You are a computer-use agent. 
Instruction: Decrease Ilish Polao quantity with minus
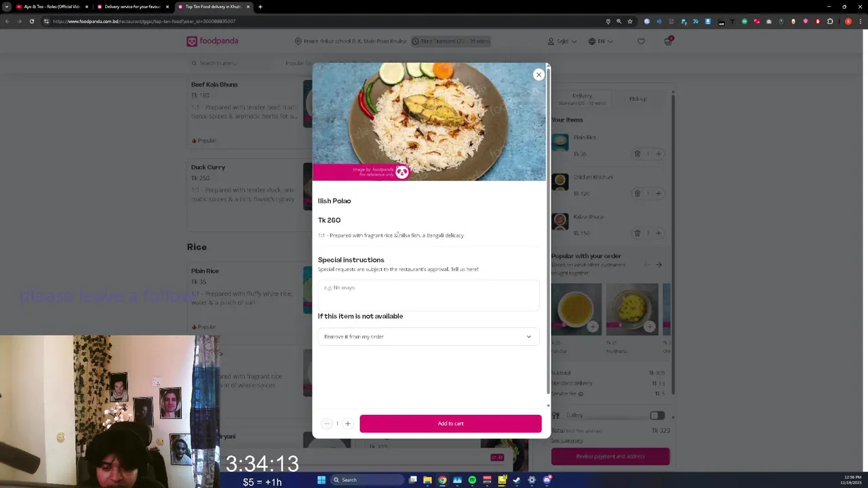point(326,424)
